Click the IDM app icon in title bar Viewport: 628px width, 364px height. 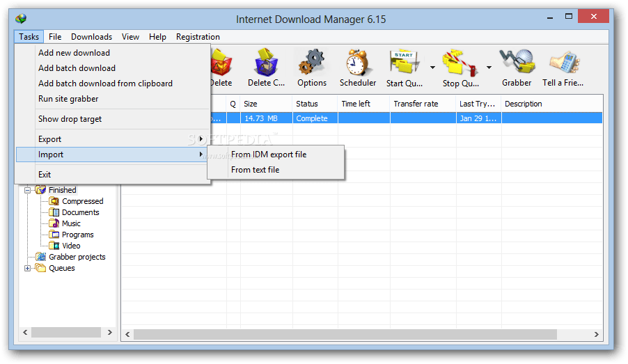(21, 19)
